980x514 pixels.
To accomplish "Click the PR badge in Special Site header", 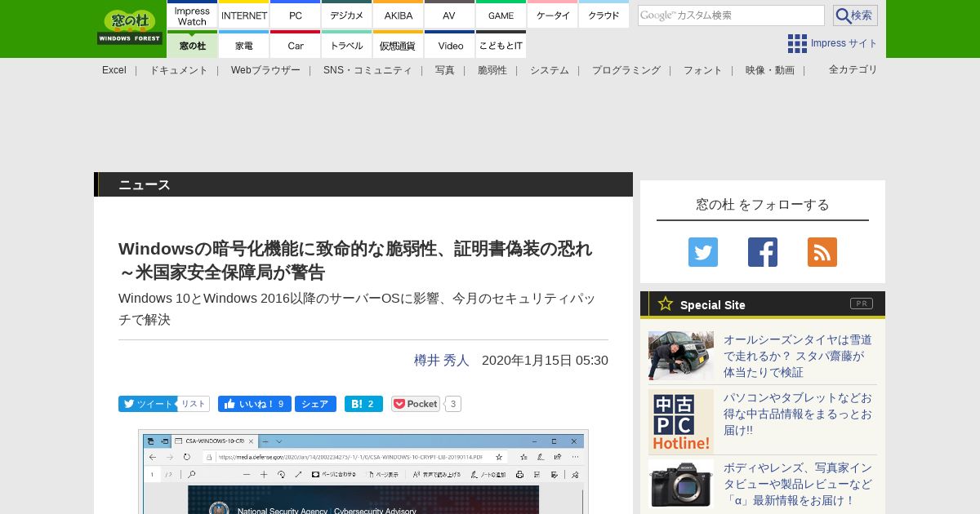I will click(x=862, y=304).
